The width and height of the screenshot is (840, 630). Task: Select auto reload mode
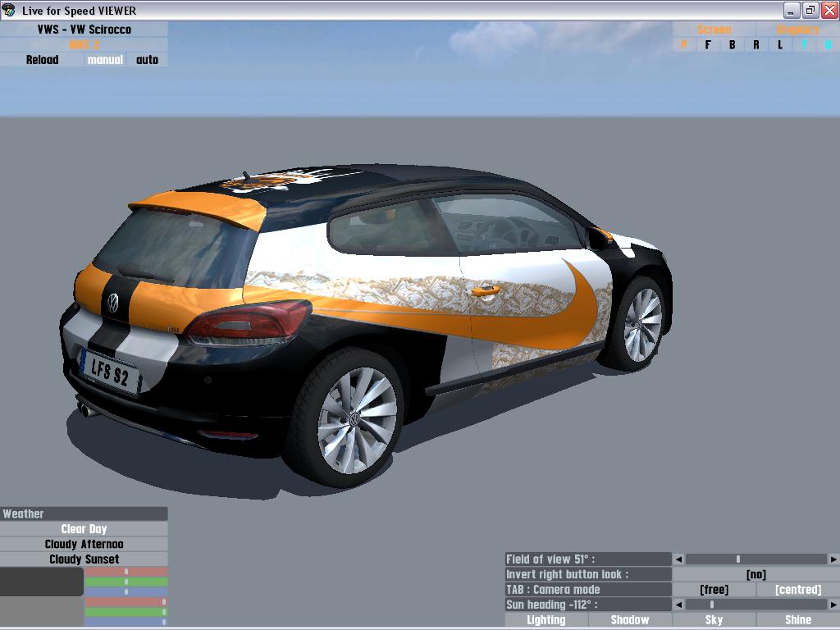click(x=147, y=59)
